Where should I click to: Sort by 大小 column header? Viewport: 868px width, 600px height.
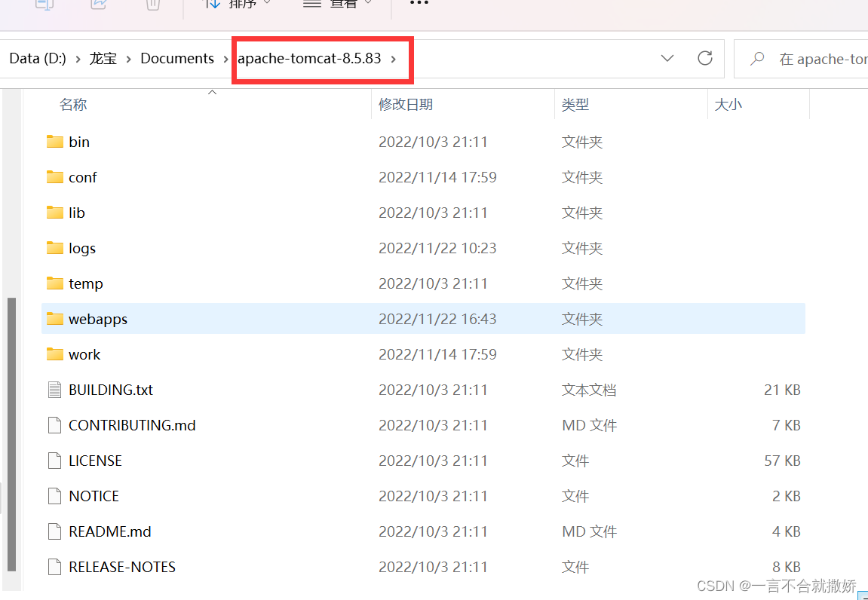pyautogui.click(x=728, y=105)
